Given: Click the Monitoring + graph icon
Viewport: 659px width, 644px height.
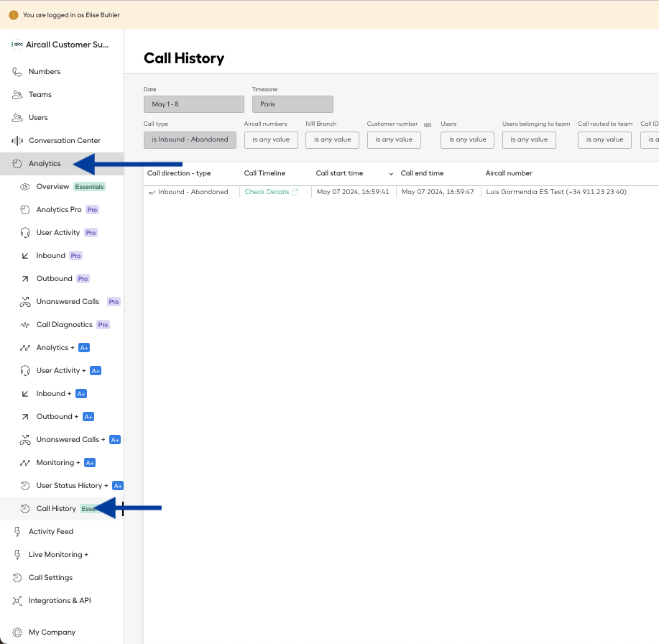Looking at the screenshot, I should click(25, 463).
